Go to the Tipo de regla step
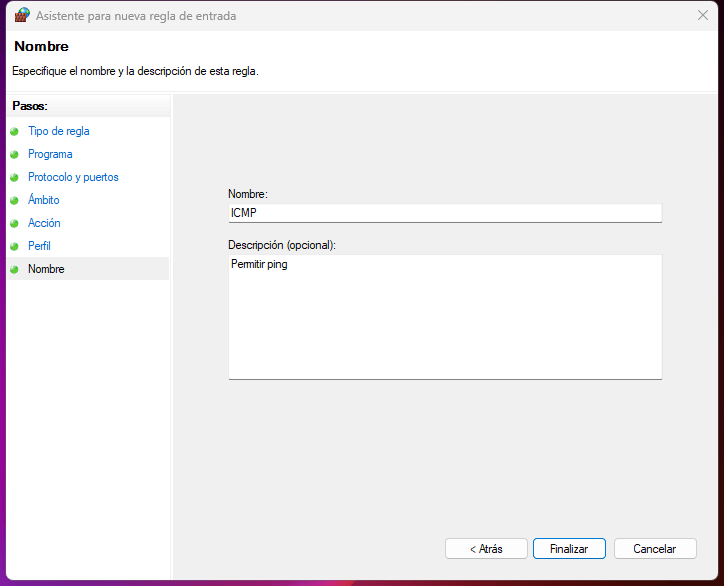724x586 pixels. click(59, 131)
